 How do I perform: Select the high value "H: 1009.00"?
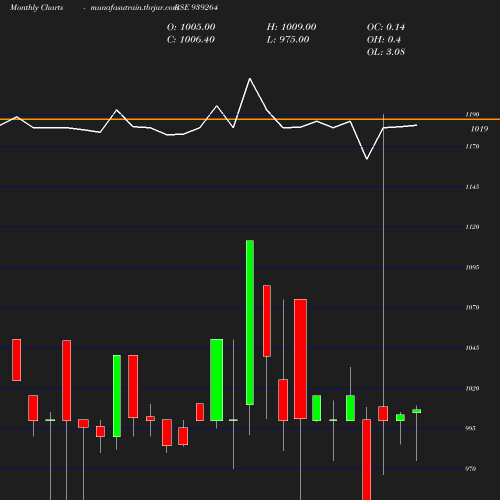[x=291, y=27]
